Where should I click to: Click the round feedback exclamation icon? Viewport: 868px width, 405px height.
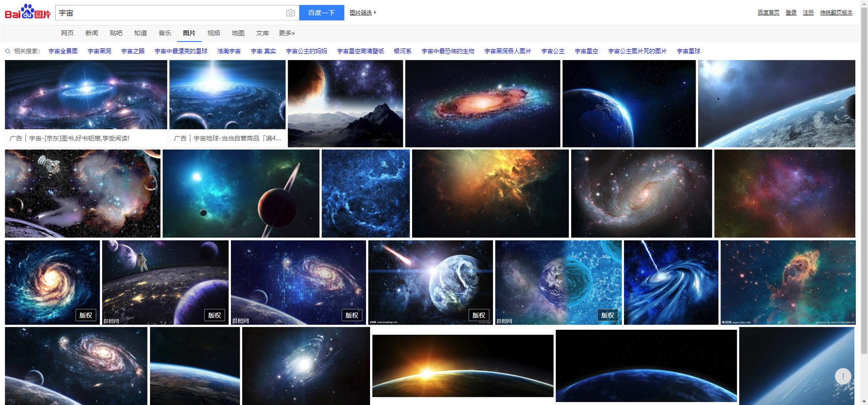[843, 376]
